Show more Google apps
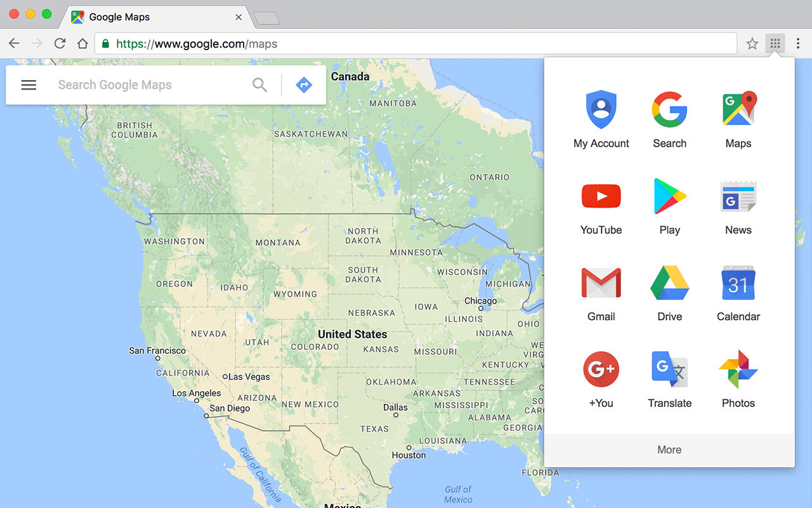The width and height of the screenshot is (812, 508). tap(669, 450)
